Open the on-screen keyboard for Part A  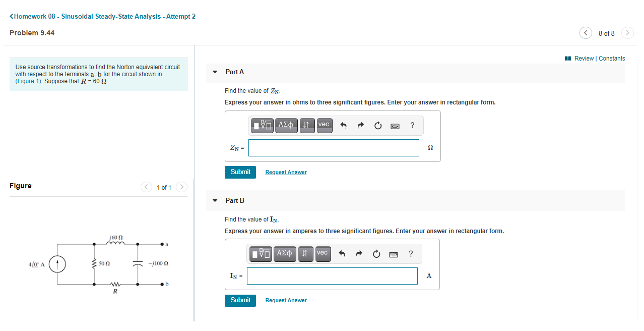pos(395,126)
